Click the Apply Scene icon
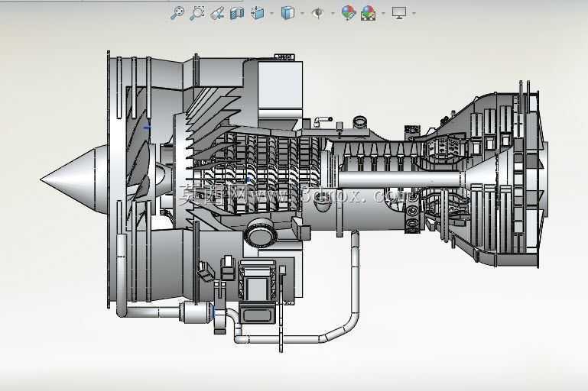 coord(369,13)
